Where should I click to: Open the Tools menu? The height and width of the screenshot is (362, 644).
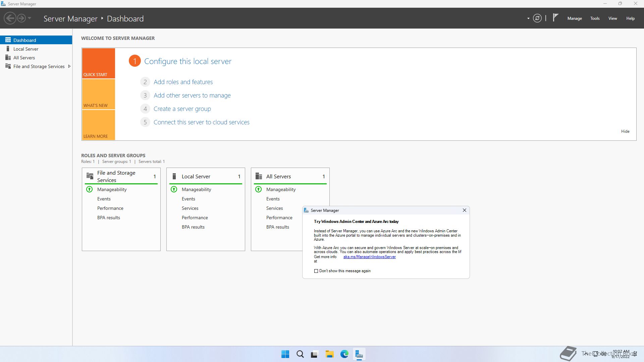595,18
